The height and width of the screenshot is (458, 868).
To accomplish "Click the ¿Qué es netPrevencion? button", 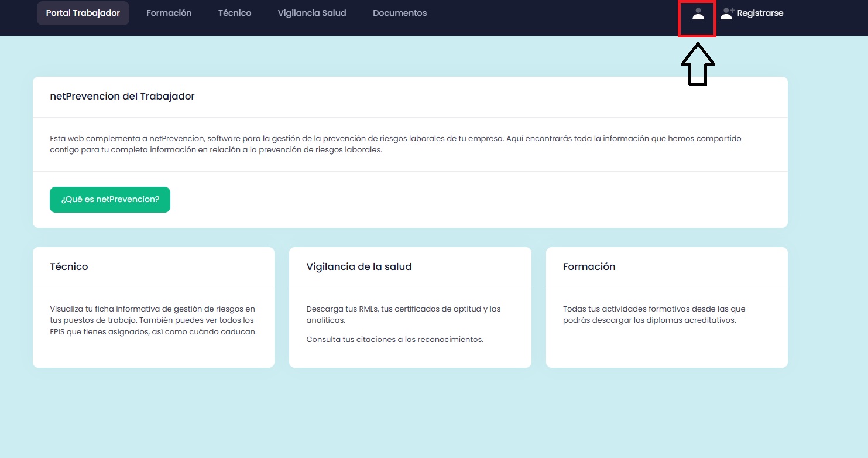I will click(x=110, y=200).
